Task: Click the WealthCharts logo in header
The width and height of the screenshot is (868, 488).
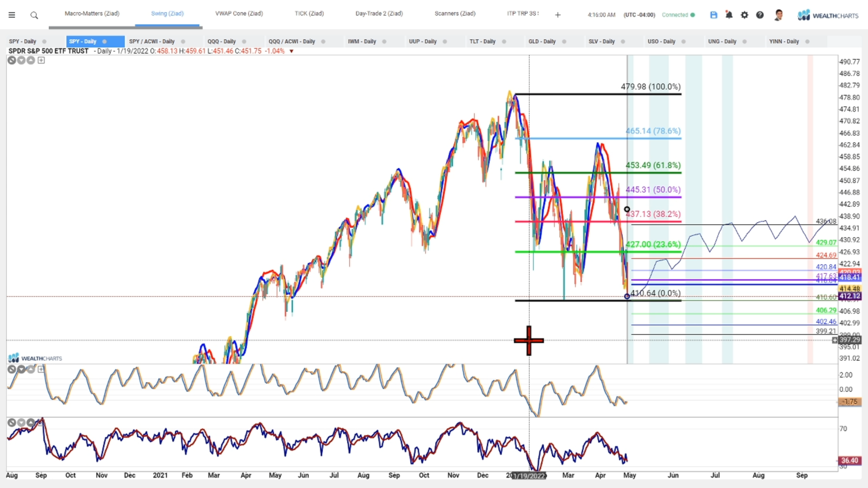Action: point(828,15)
